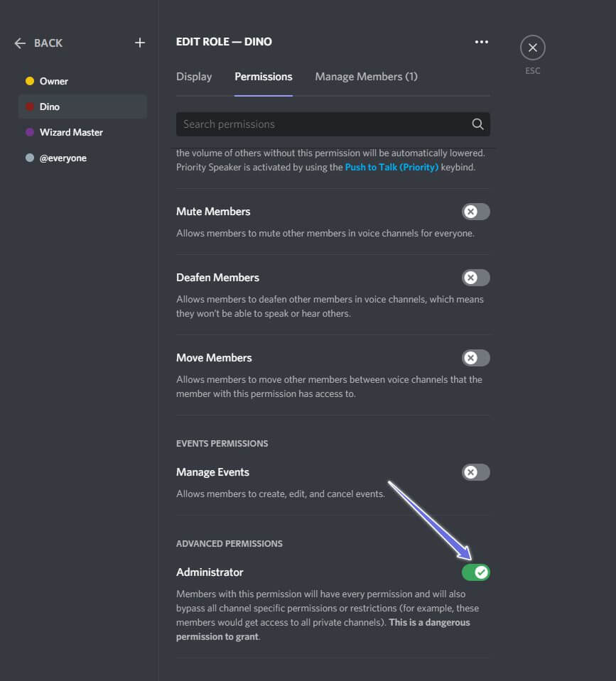
Task: Click the purple Wizard Master color dot
Action: pos(30,132)
